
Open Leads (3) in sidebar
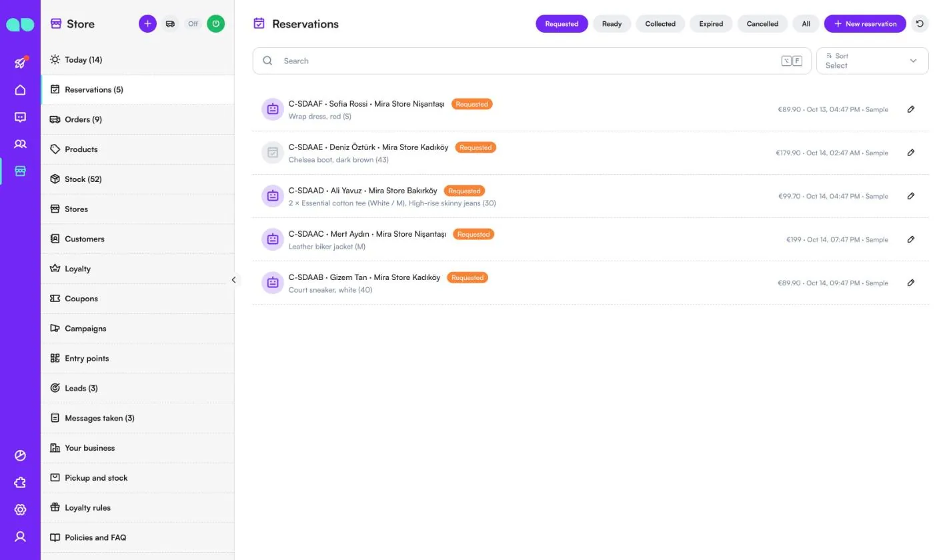(137, 388)
